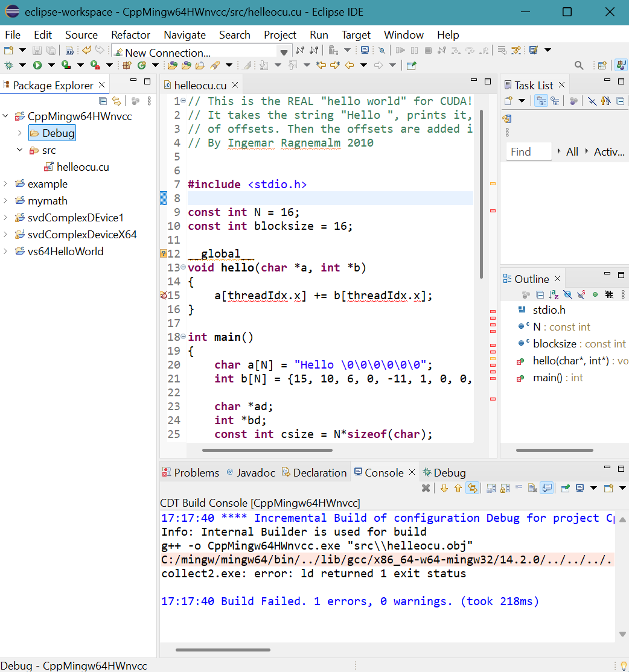
Task: Close the helleocu.cu editor tab
Action: point(235,85)
